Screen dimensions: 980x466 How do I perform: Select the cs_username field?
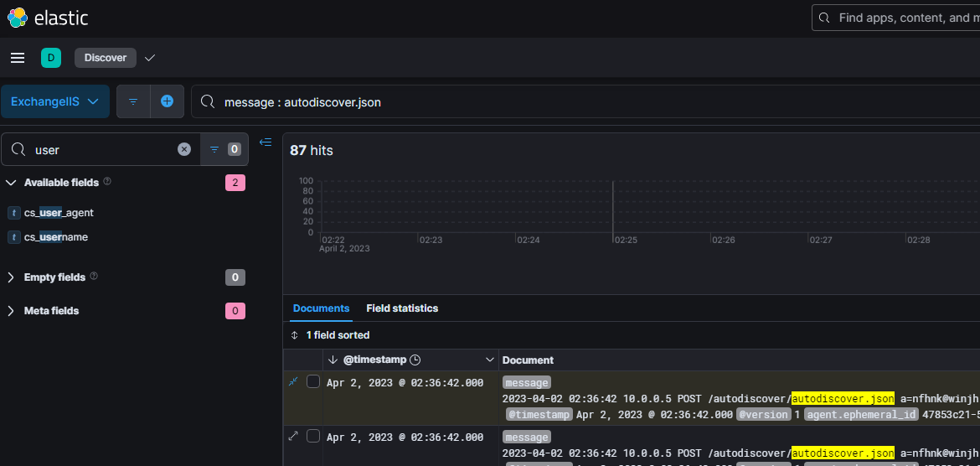[x=55, y=237]
